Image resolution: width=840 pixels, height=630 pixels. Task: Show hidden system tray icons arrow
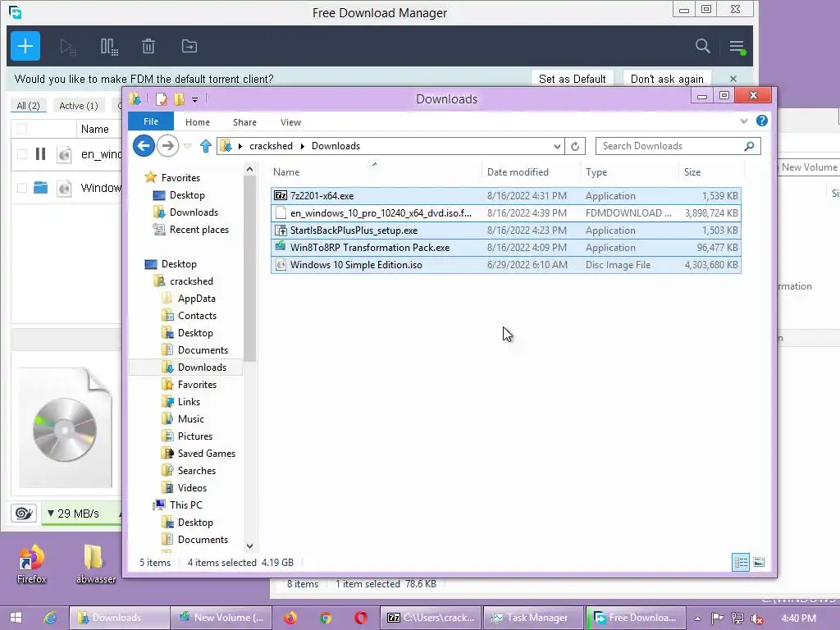[x=697, y=619]
